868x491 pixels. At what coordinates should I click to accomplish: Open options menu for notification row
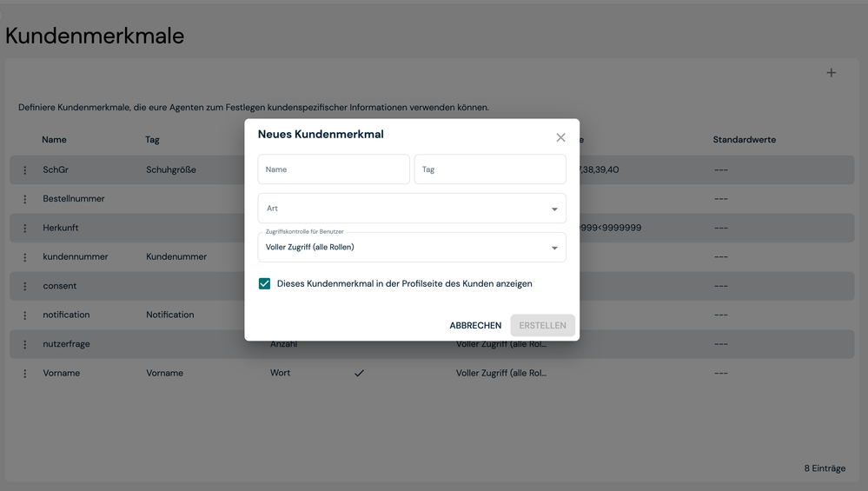(x=25, y=315)
